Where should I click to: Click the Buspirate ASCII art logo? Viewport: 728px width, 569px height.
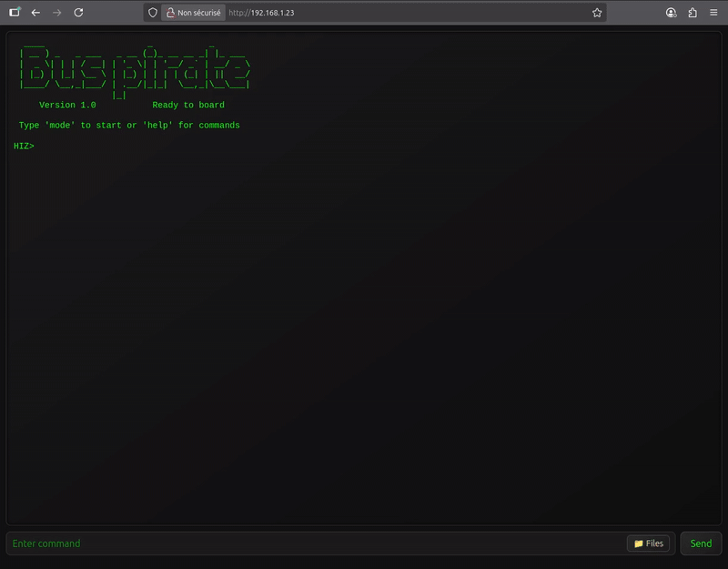(135, 71)
